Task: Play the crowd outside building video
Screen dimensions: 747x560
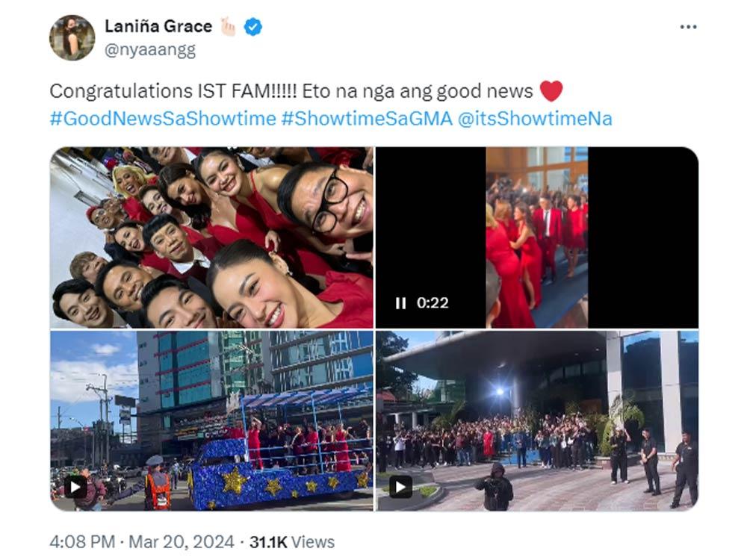Action: click(400, 487)
